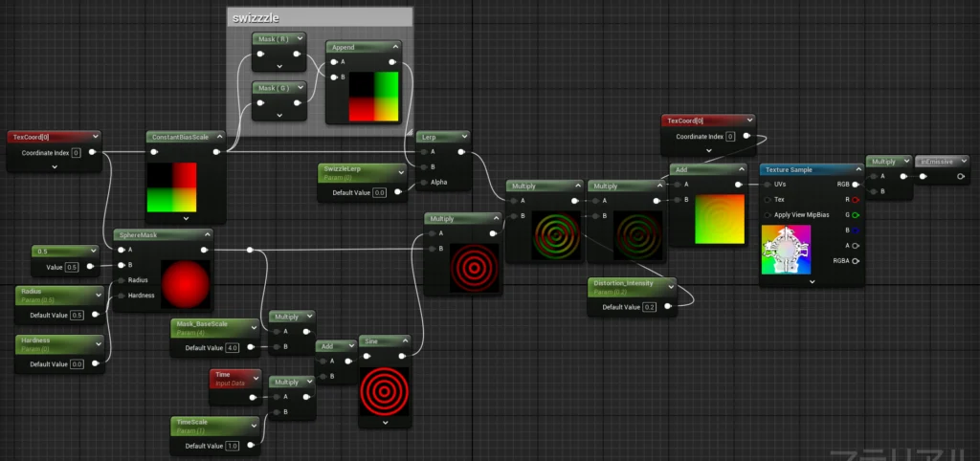980x461 pixels.
Task: Select the swizzzle comment box title
Action: click(x=254, y=17)
